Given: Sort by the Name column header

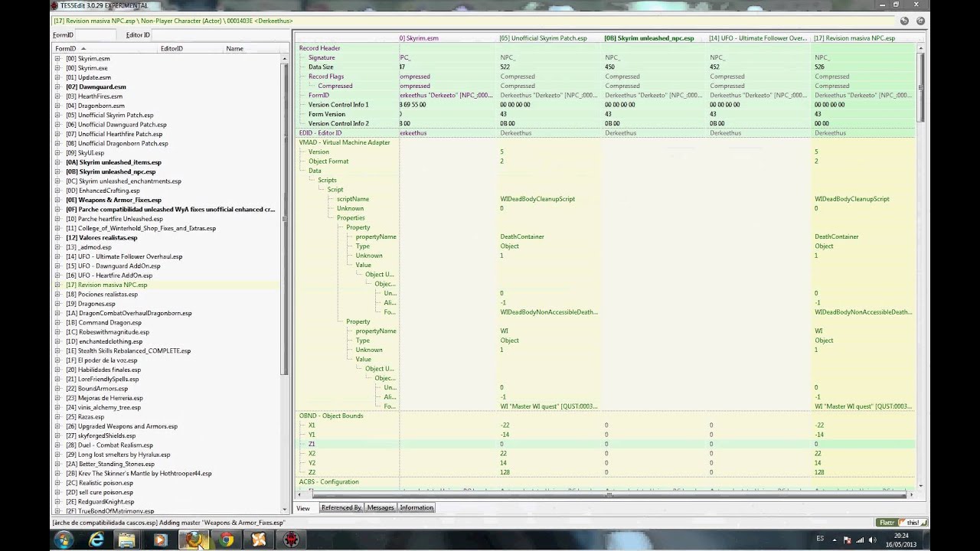Looking at the screenshot, I should [x=251, y=48].
